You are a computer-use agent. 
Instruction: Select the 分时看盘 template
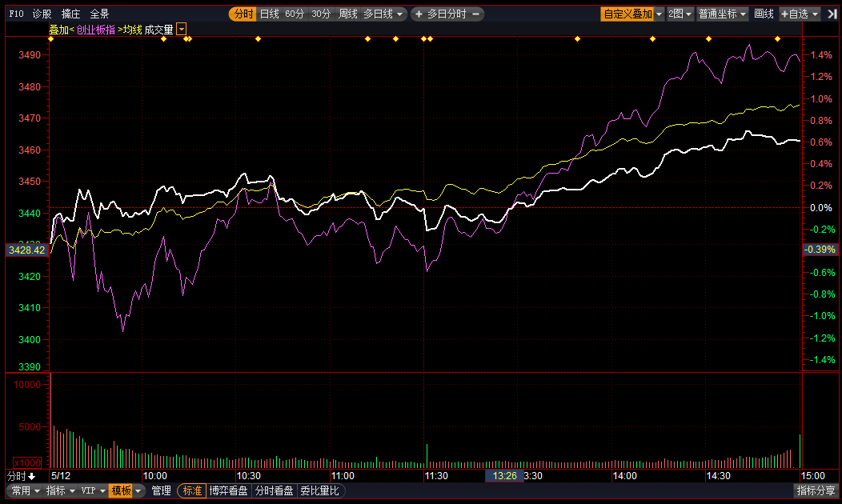(x=274, y=490)
